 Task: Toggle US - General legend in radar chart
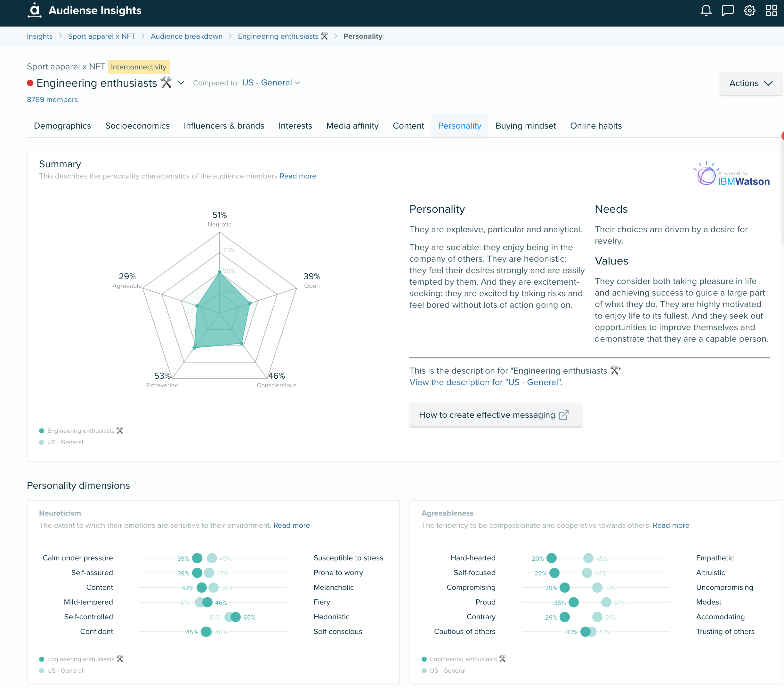click(x=65, y=442)
